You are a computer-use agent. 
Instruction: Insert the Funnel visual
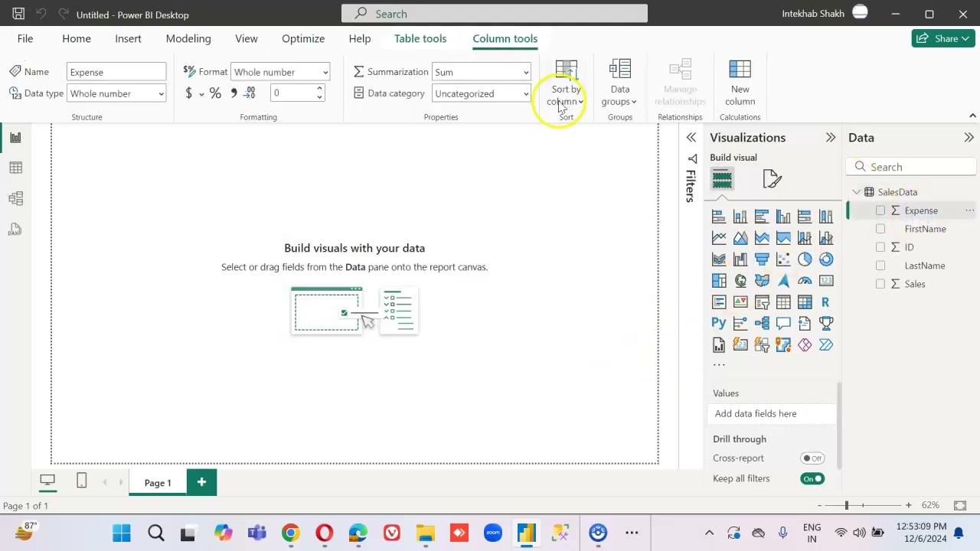762,259
